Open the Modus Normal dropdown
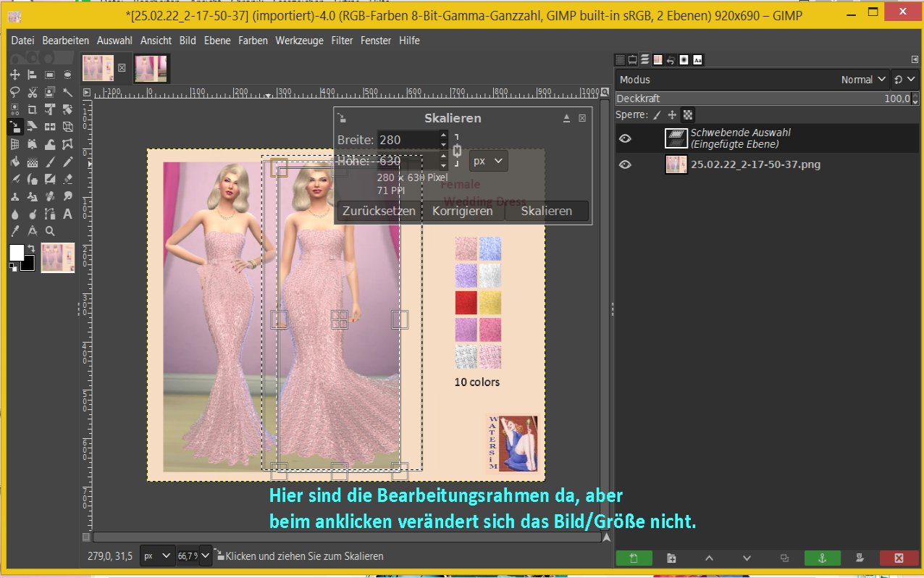The height and width of the screenshot is (578, 924). tap(863, 80)
